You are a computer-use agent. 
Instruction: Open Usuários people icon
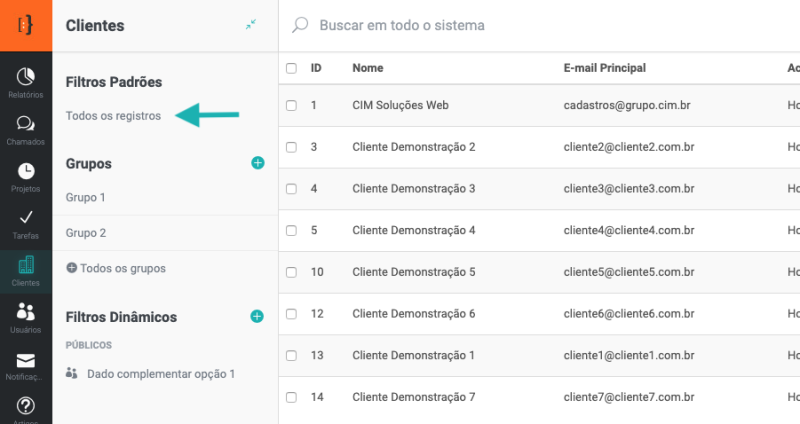coord(26,314)
